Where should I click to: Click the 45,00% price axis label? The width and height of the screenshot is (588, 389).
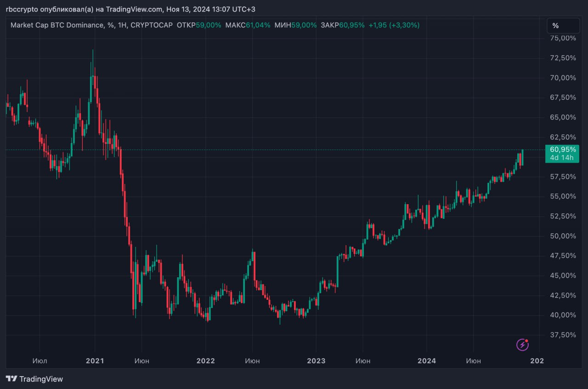pos(562,275)
